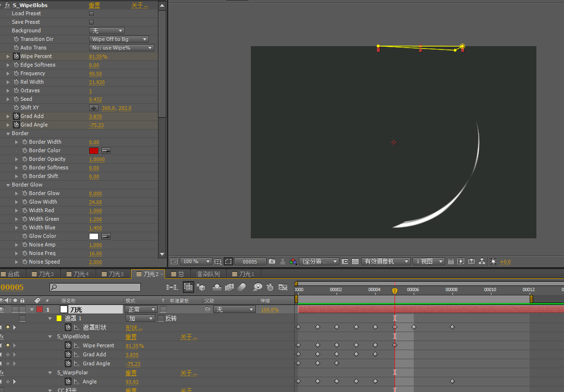The height and width of the screenshot is (392, 564).
Task: Collapse the Border Glow group
Action: coord(8,185)
